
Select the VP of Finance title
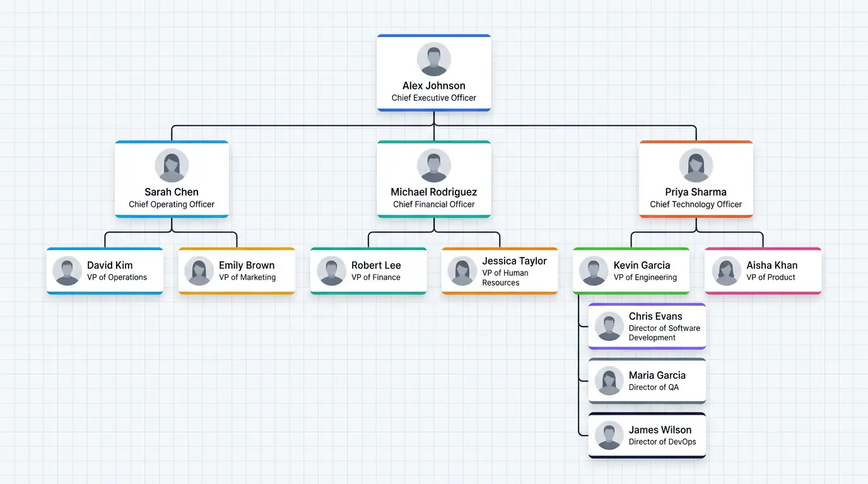(x=376, y=277)
